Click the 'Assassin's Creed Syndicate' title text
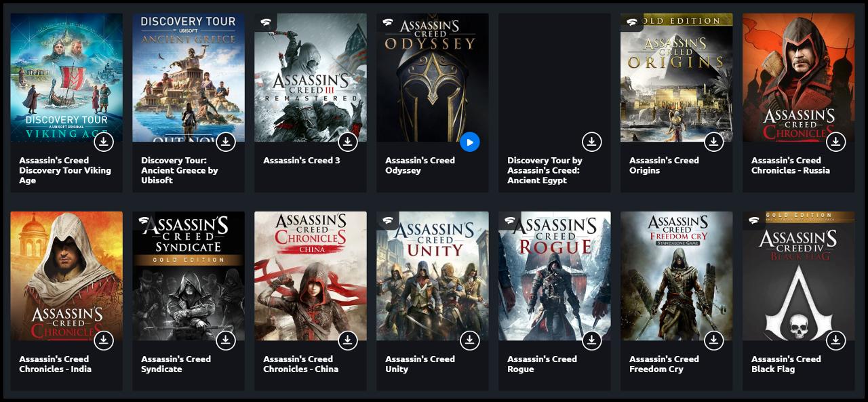Screen dimensions: 868x402 coord(176,364)
